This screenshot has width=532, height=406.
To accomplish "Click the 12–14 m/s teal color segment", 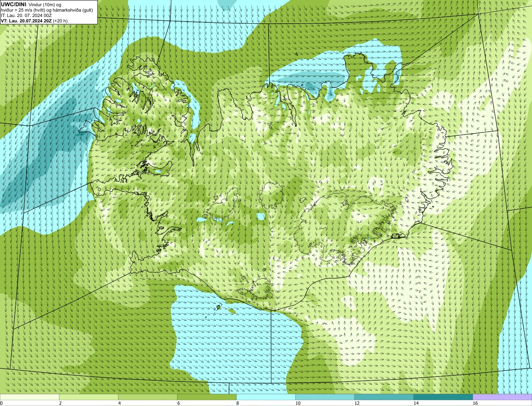I will pos(384,397).
